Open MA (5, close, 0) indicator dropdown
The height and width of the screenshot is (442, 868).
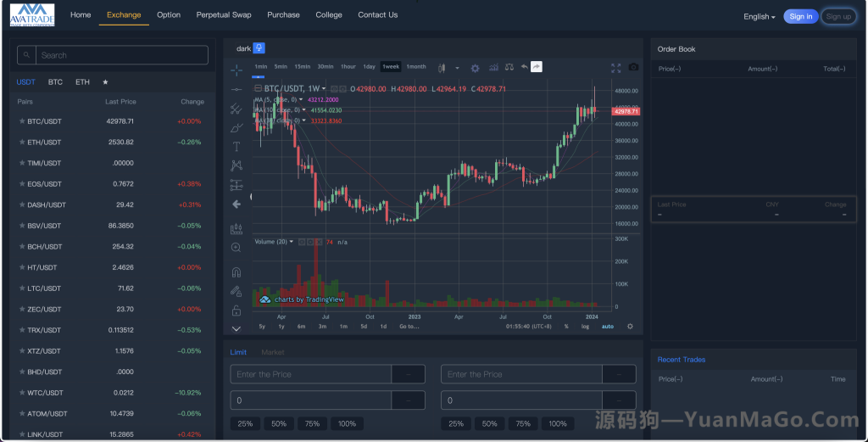tap(301, 100)
